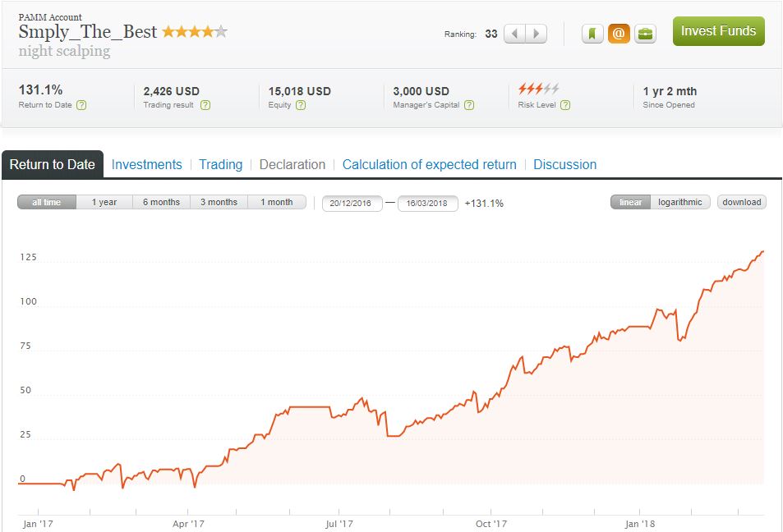The image size is (783, 532).
Task: Select the 6 months time range
Action: pos(161,202)
